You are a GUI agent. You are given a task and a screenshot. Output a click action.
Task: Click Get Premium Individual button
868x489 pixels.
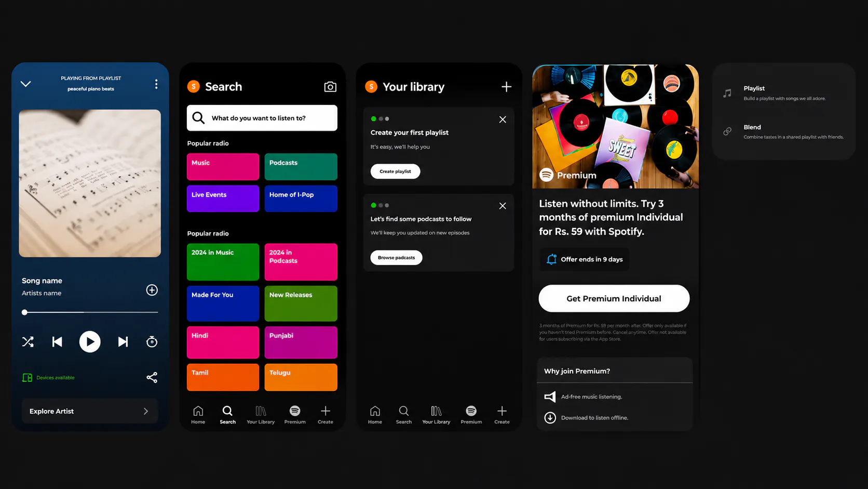[614, 298]
